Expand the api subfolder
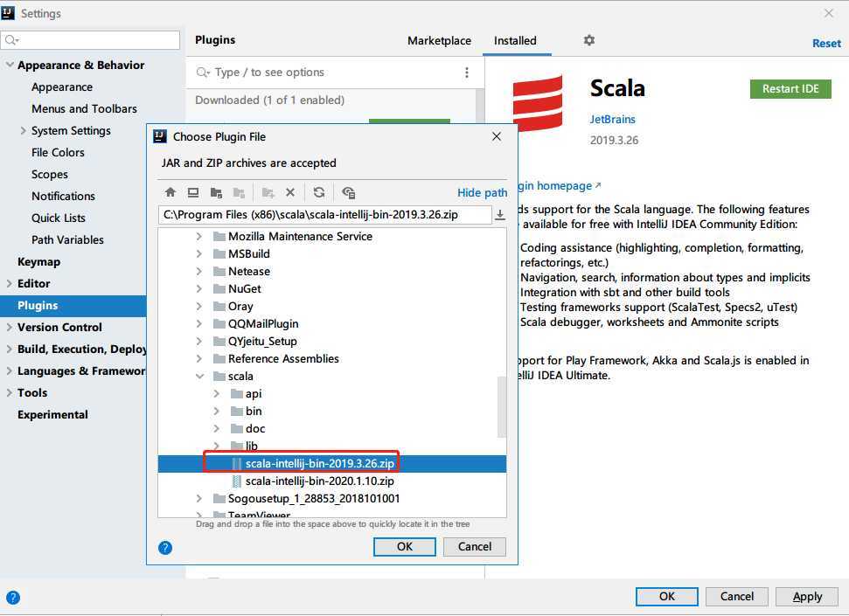The width and height of the screenshot is (849, 616). [x=217, y=393]
